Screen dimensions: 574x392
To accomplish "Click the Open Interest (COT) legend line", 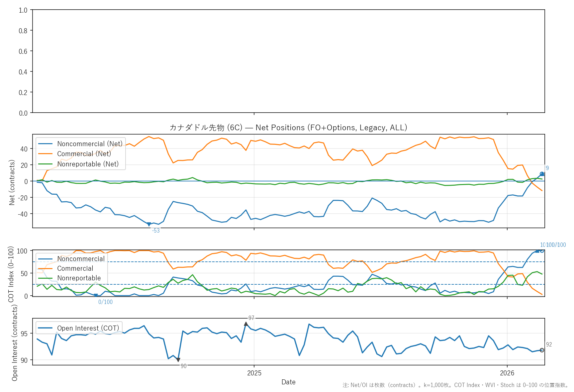I will 45,328.
